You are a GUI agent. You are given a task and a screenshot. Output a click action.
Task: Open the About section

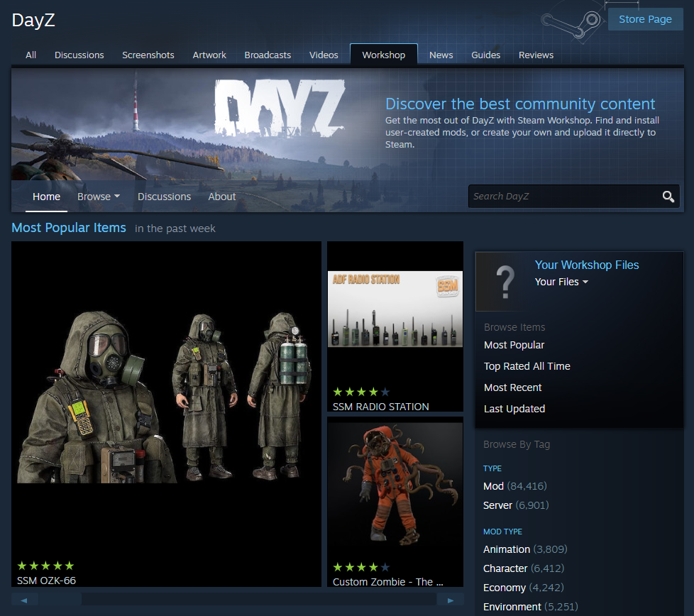(221, 197)
